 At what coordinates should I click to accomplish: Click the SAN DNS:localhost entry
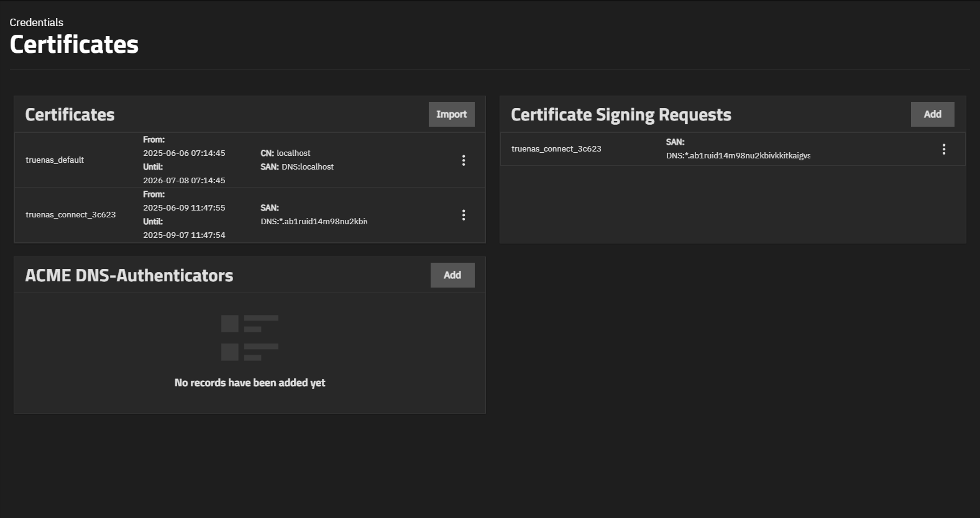coord(307,167)
